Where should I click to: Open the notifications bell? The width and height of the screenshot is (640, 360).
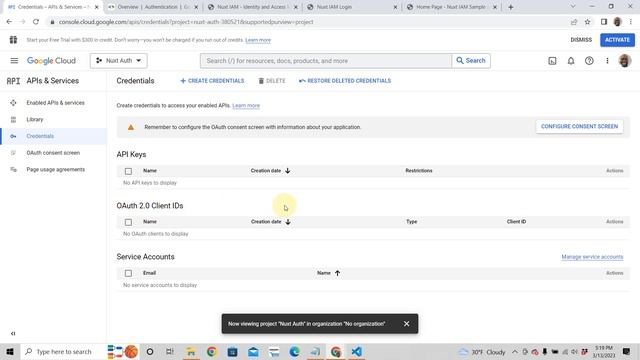[x=571, y=61]
